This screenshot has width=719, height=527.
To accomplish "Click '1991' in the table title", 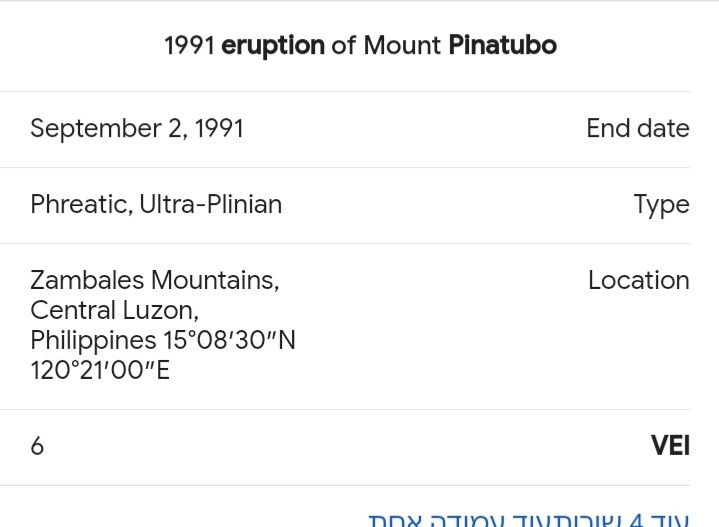I will pos(189,46).
